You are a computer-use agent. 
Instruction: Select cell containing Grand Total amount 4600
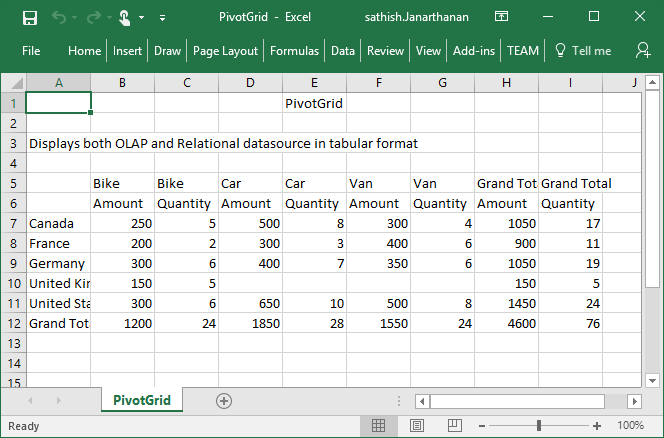click(x=506, y=323)
